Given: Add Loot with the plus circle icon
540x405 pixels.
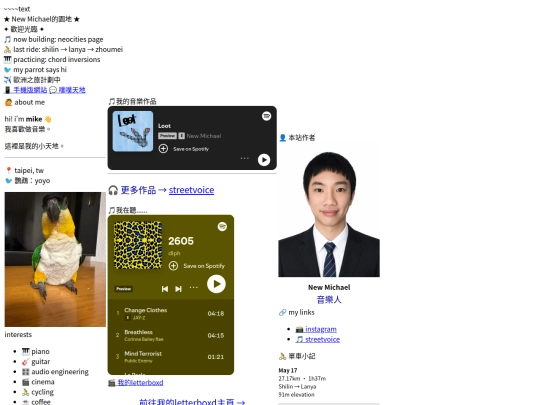Looking at the screenshot, I should (x=163, y=149).
